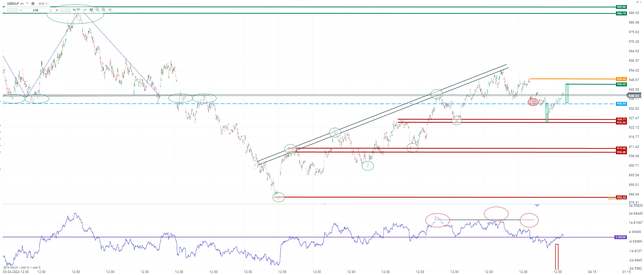This screenshot has width=644, height=275.
Task: Click the -14.8107 MACD axis value
Action: (x=635, y=251)
